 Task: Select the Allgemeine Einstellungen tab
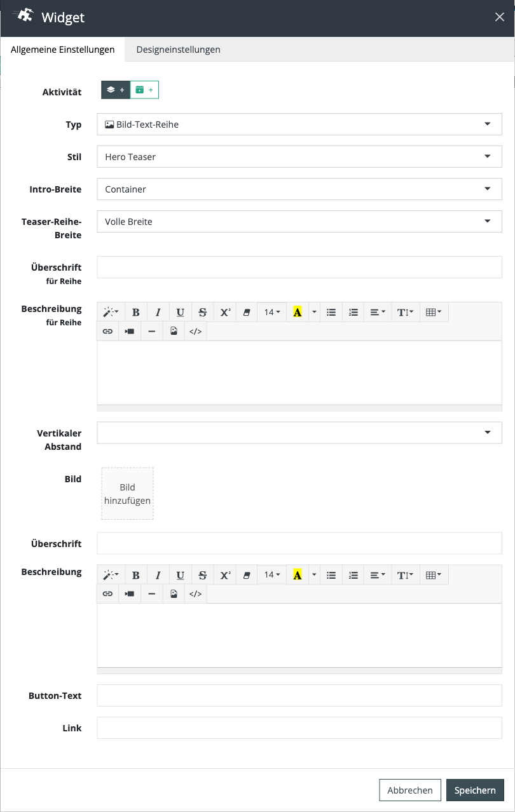(63, 50)
